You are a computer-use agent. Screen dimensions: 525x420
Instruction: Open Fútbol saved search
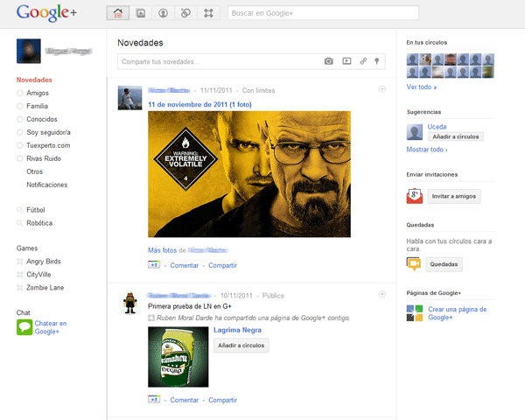[36, 210]
